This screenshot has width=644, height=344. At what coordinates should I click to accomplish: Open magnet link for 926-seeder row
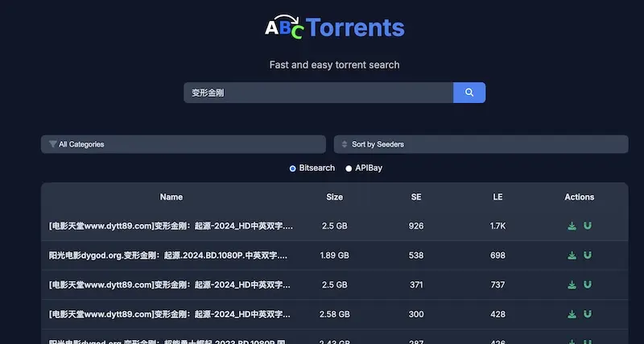588,226
